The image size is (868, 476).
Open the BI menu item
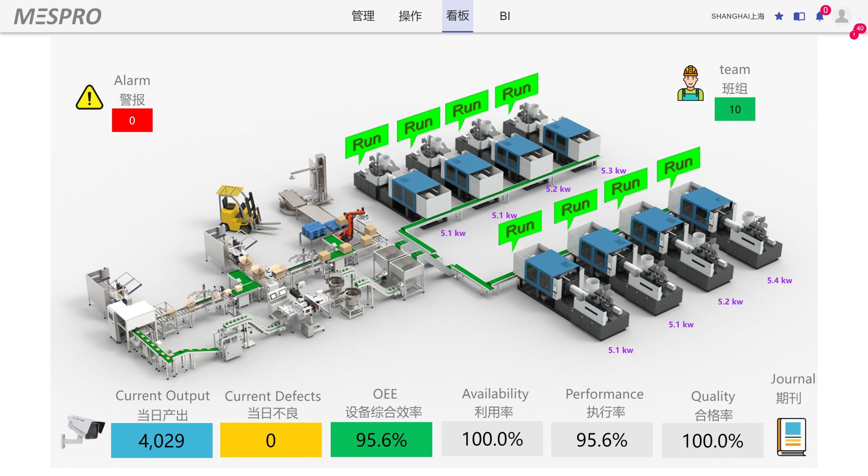tap(505, 16)
